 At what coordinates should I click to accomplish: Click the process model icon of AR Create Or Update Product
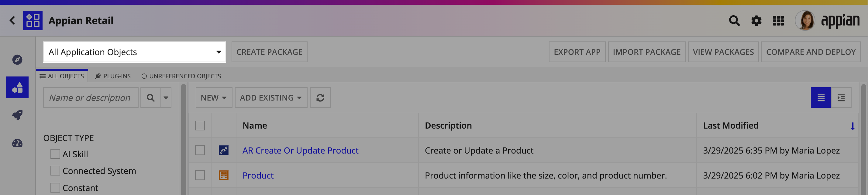pos(223,151)
